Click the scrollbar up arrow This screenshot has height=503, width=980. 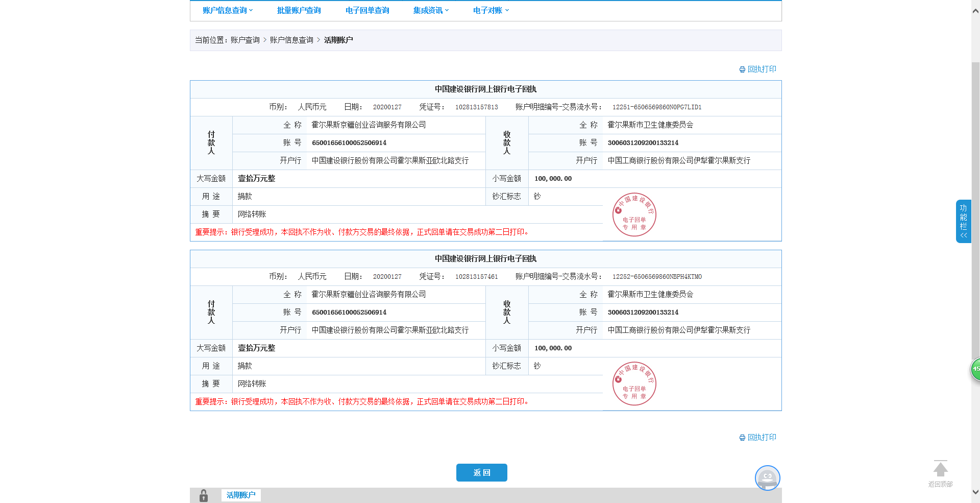point(975,11)
